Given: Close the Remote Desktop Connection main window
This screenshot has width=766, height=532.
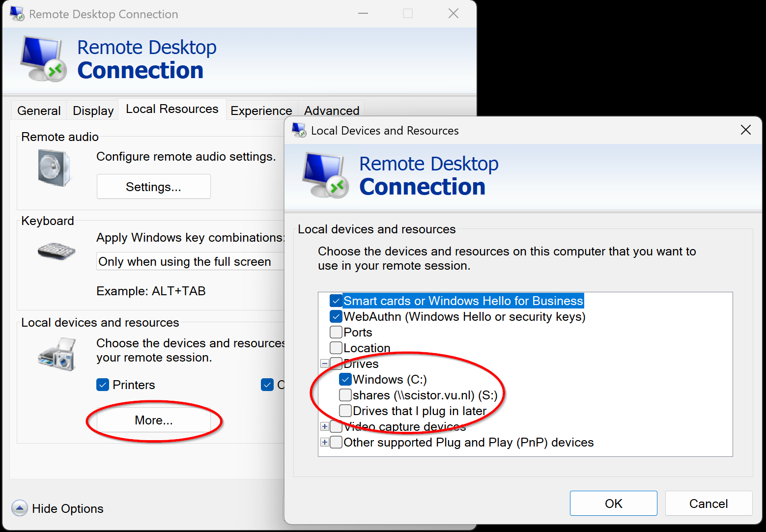Looking at the screenshot, I should pos(454,13).
